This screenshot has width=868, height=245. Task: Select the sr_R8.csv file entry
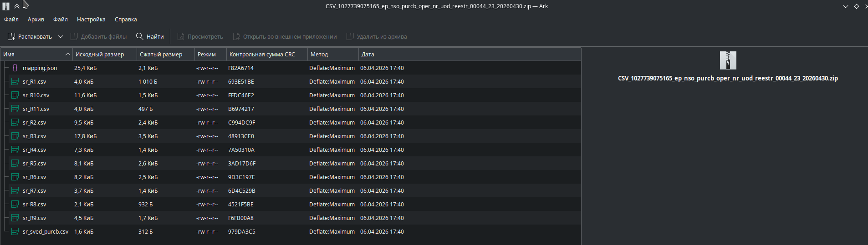[35, 205]
